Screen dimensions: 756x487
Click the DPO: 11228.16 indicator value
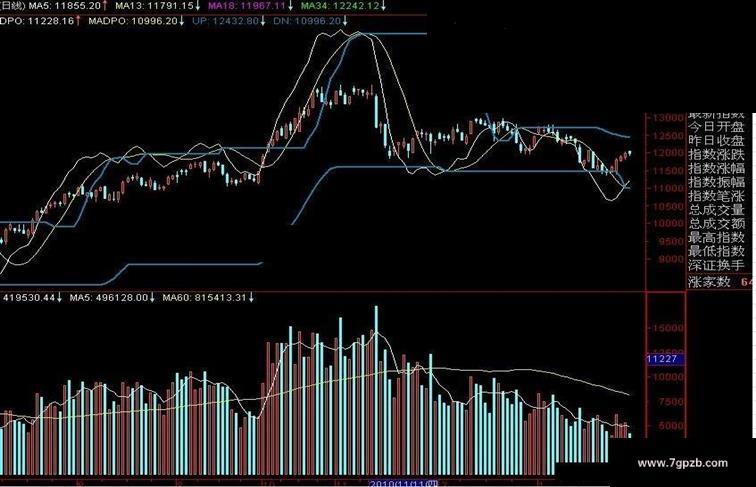[x=37, y=21]
